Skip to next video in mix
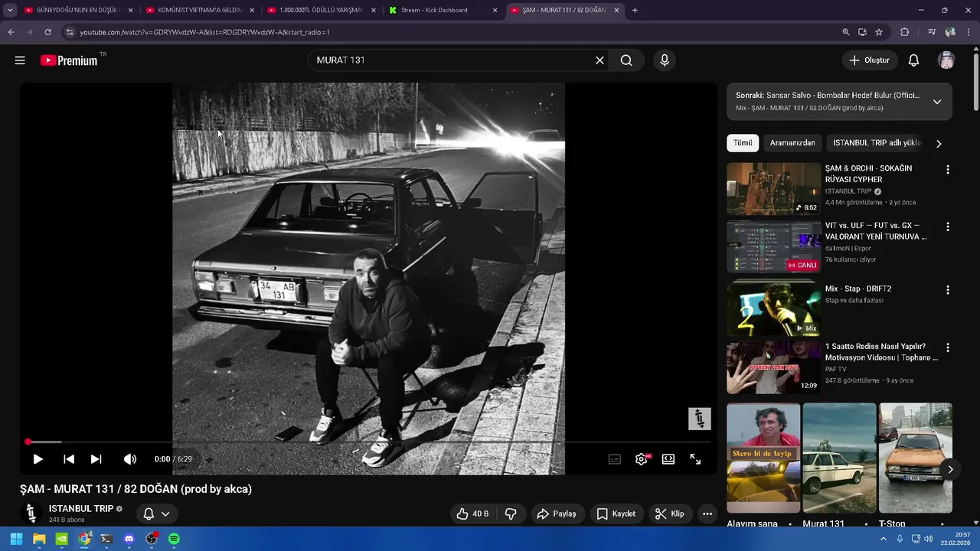Screen dimensions: 980x551 tap(96, 459)
